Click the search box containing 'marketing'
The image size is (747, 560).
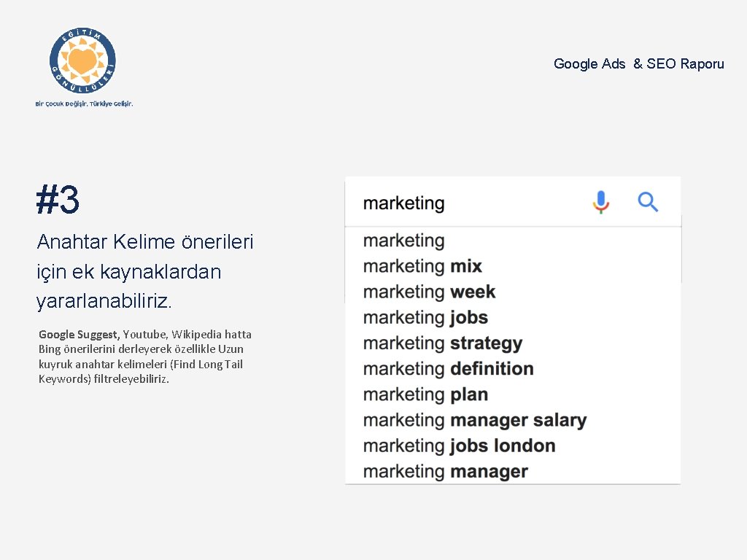[467, 203]
